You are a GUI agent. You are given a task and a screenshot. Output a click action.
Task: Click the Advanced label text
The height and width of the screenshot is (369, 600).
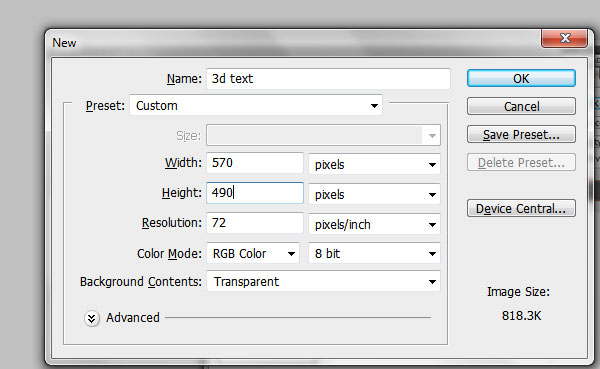coord(133,318)
